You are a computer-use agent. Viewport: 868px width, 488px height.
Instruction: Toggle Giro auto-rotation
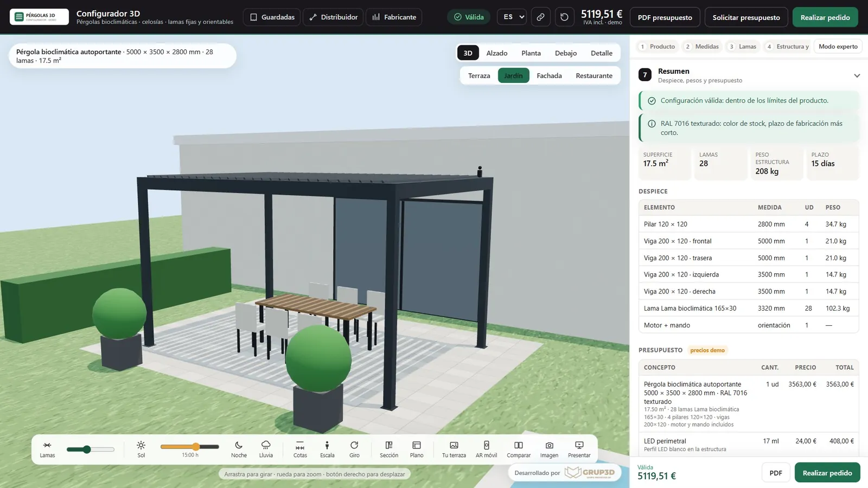pos(354,449)
